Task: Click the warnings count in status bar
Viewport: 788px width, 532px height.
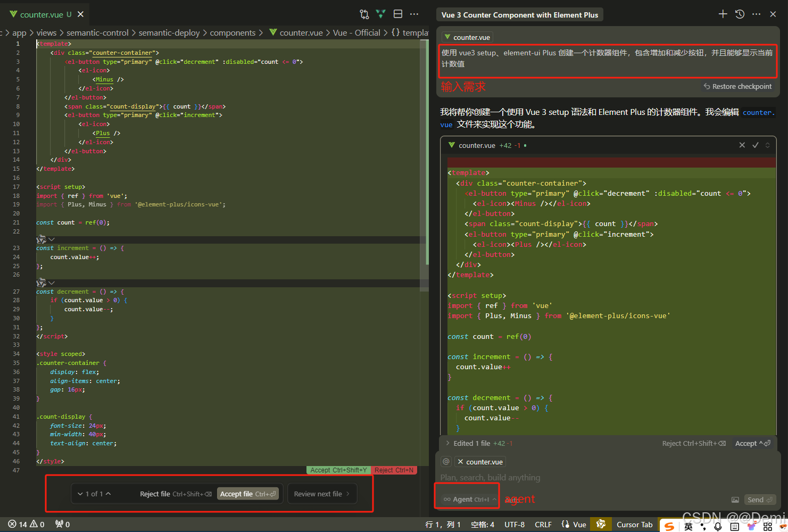Action: click(37, 525)
